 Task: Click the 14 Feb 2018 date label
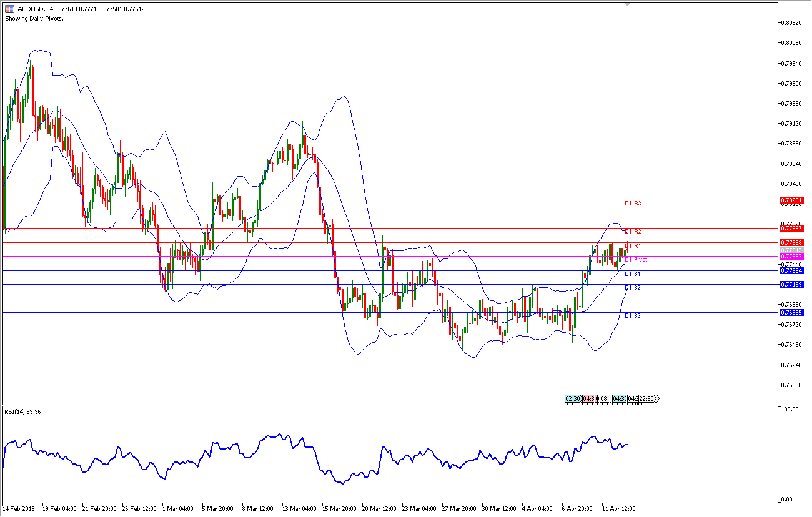pos(19,508)
